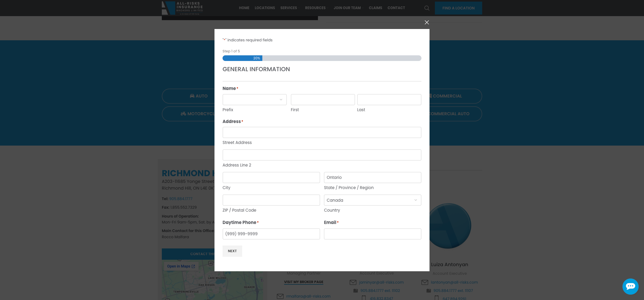The image size is (644, 300).
Task: Click the All-Risks Insurance logo
Action: [x=183, y=8]
